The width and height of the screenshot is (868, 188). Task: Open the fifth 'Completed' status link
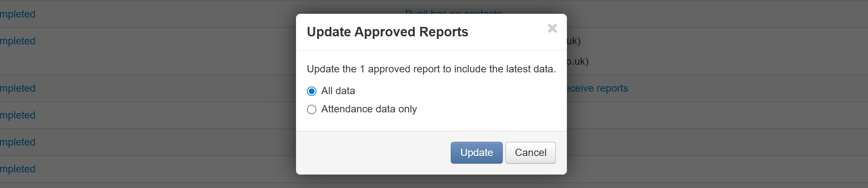tap(17, 142)
